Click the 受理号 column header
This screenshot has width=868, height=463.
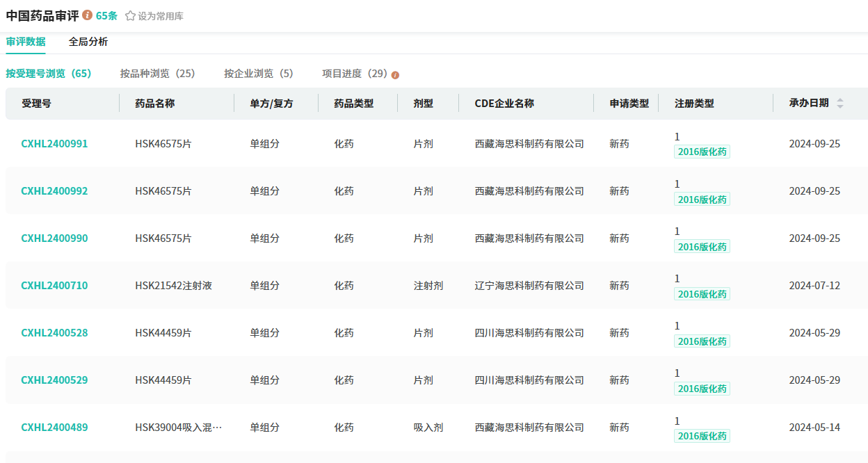coord(36,104)
